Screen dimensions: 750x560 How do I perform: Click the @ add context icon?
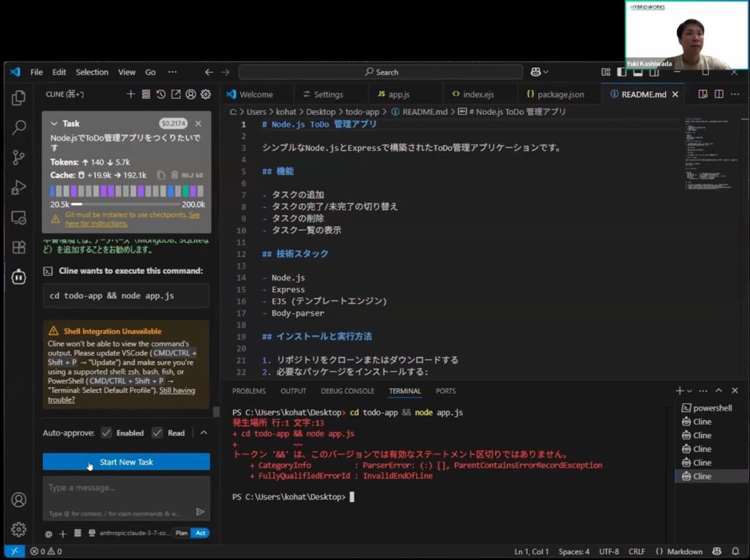pos(49,534)
